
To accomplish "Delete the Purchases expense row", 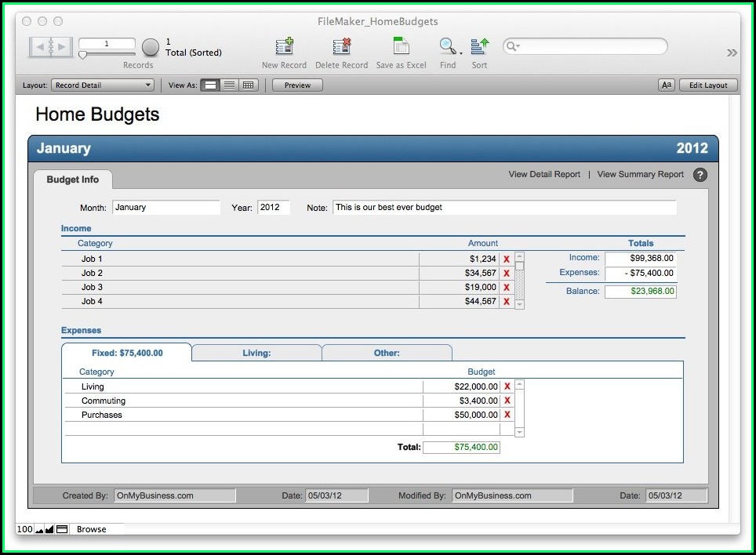I will [x=507, y=415].
